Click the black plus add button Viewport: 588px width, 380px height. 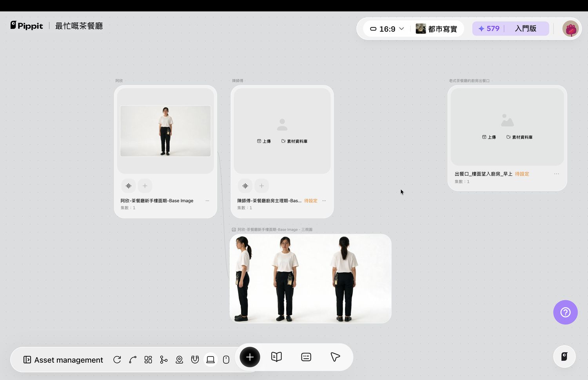point(250,357)
